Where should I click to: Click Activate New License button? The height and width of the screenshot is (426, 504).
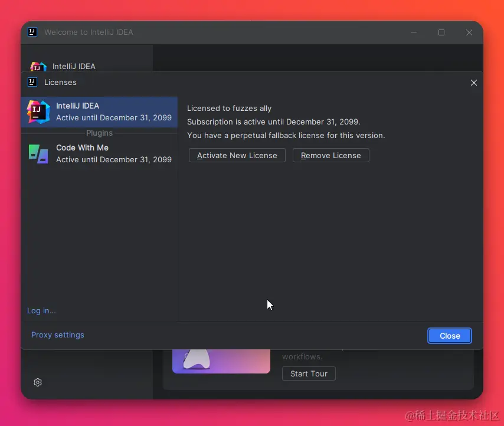[237, 156]
